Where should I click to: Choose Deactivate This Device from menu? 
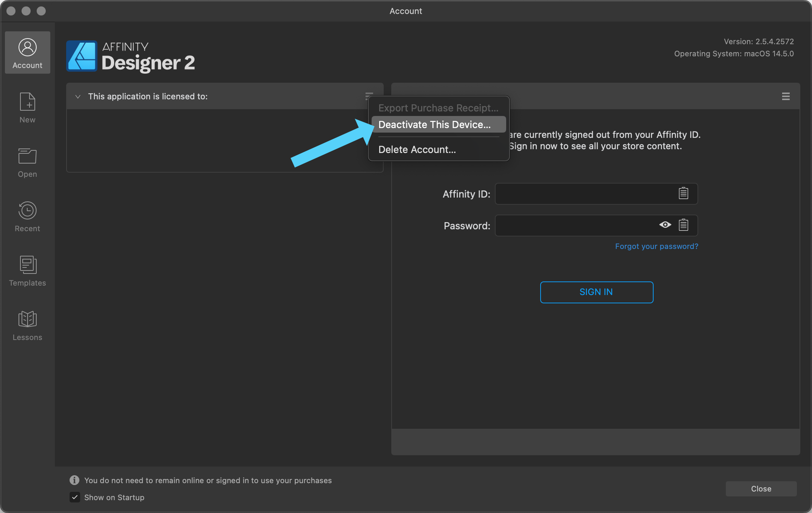(439, 125)
